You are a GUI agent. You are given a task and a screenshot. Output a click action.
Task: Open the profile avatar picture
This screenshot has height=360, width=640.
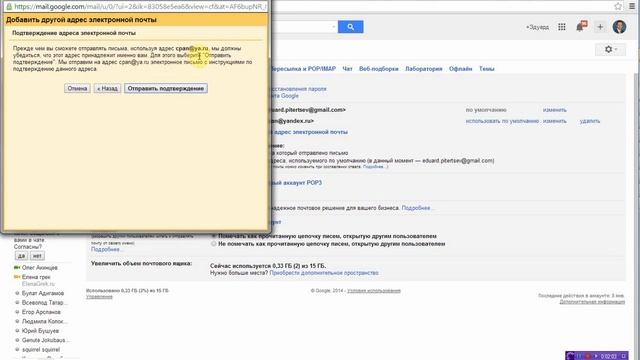(619, 27)
